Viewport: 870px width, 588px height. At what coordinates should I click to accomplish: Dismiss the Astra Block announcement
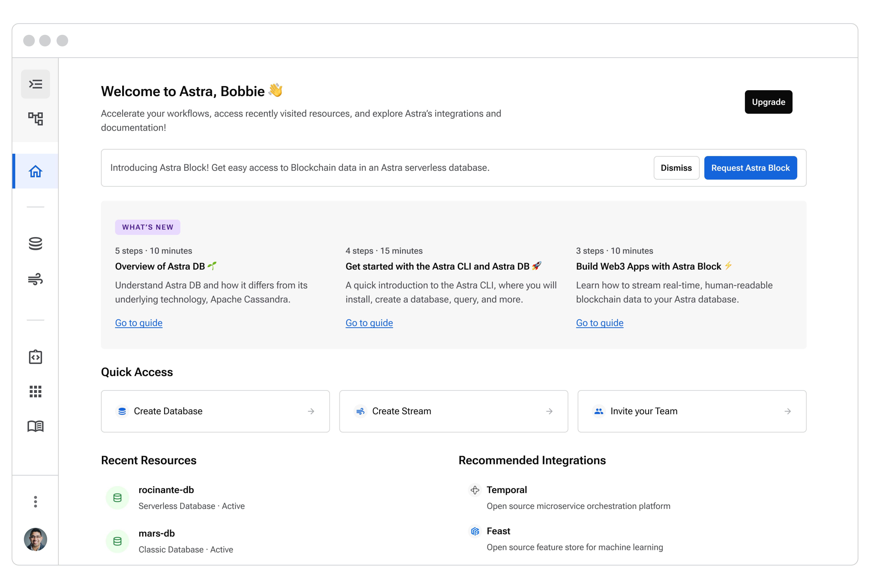(x=676, y=168)
